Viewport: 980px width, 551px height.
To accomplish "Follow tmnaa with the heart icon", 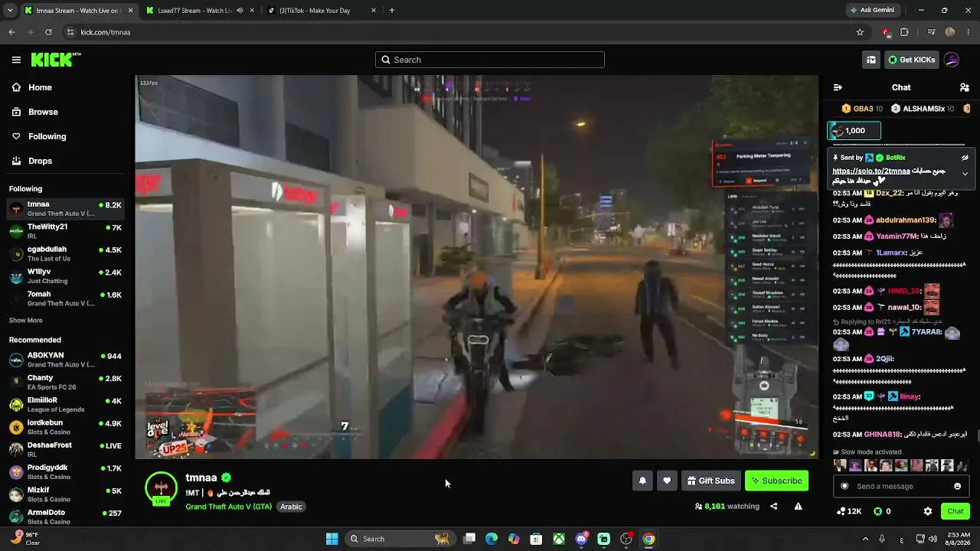I will click(x=667, y=481).
